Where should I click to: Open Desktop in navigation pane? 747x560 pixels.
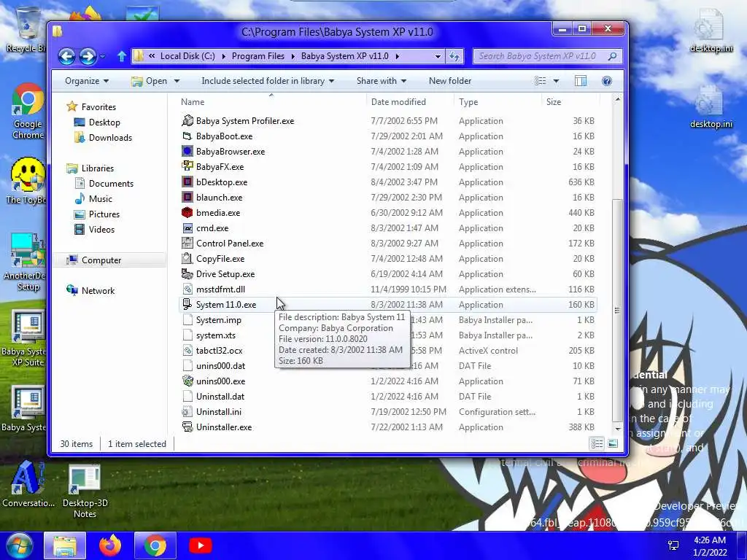[x=104, y=122]
